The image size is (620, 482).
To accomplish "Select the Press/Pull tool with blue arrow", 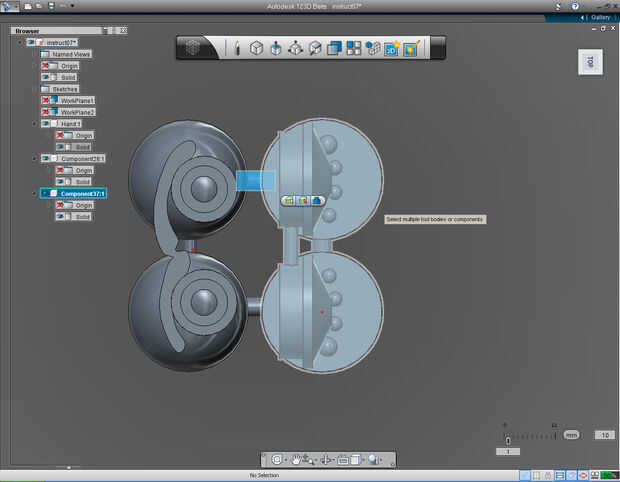I will tap(276, 48).
